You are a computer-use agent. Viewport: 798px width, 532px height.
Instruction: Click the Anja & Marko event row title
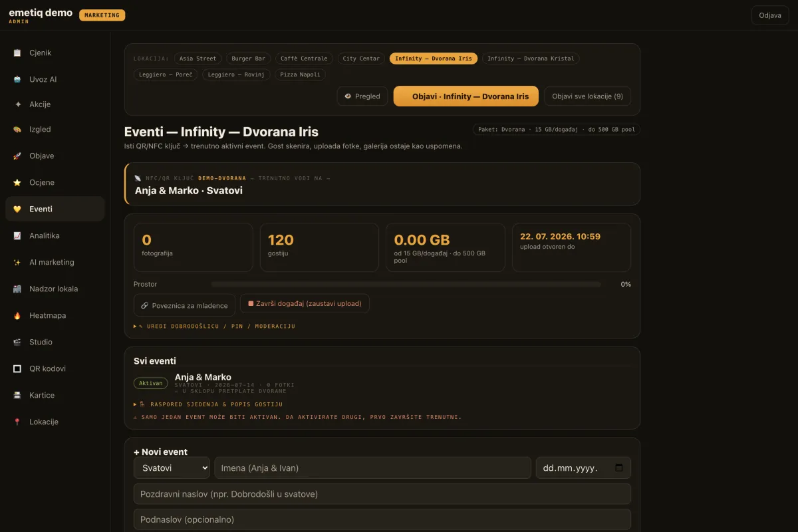point(203,377)
